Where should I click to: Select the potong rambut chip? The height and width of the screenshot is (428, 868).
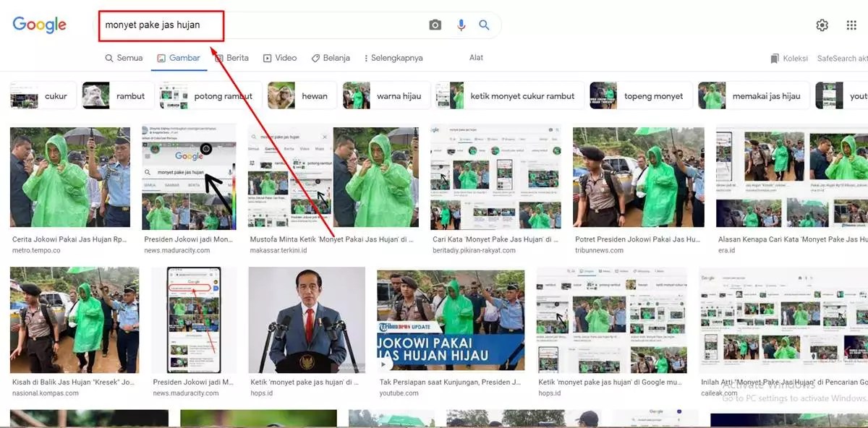click(x=208, y=95)
